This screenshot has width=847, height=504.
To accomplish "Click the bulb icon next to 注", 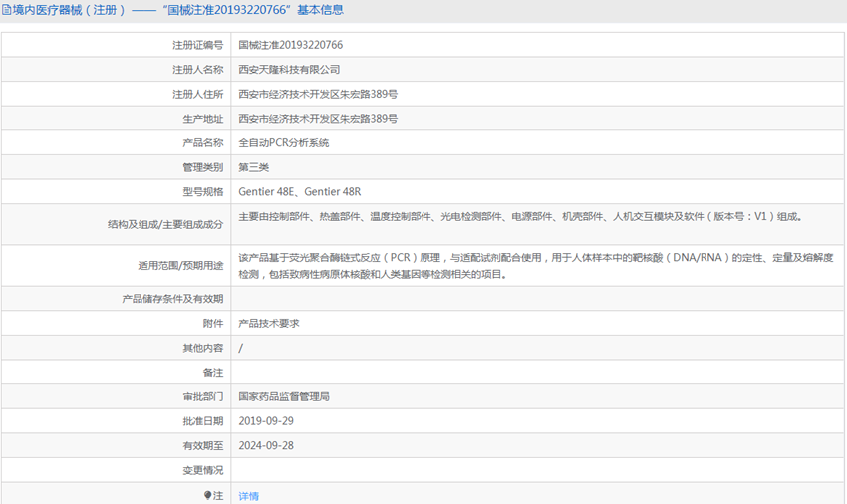I will (x=207, y=495).
